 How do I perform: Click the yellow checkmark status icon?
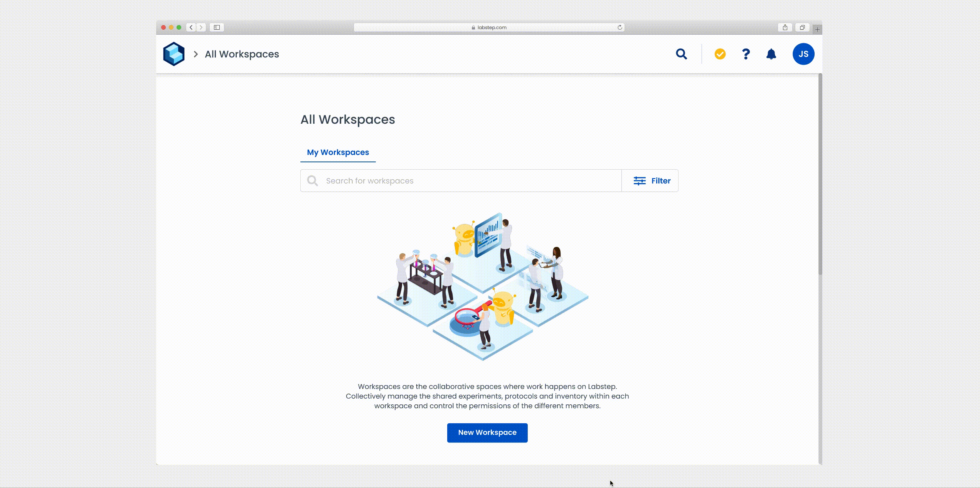(720, 54)
